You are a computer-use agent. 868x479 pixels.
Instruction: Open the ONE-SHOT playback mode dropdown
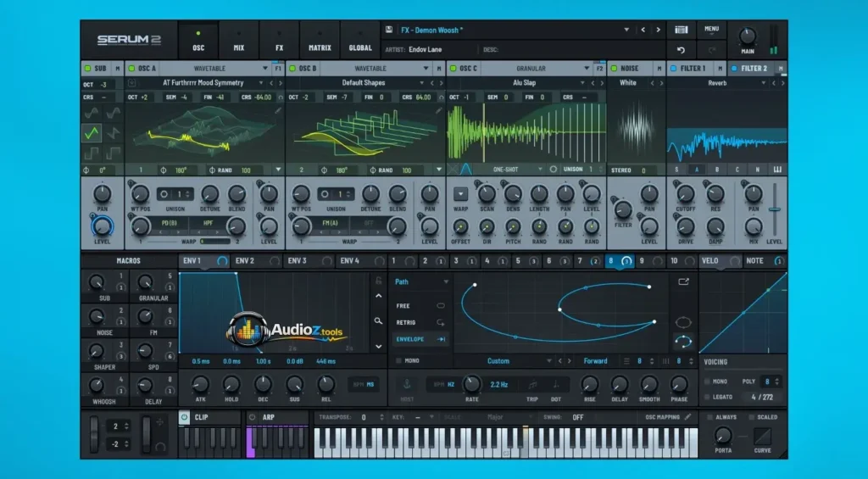click(540, 170)
